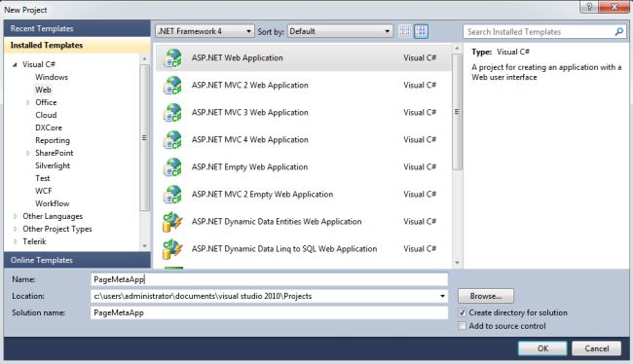Open the Location path dropdown arrow

[442, 296]
